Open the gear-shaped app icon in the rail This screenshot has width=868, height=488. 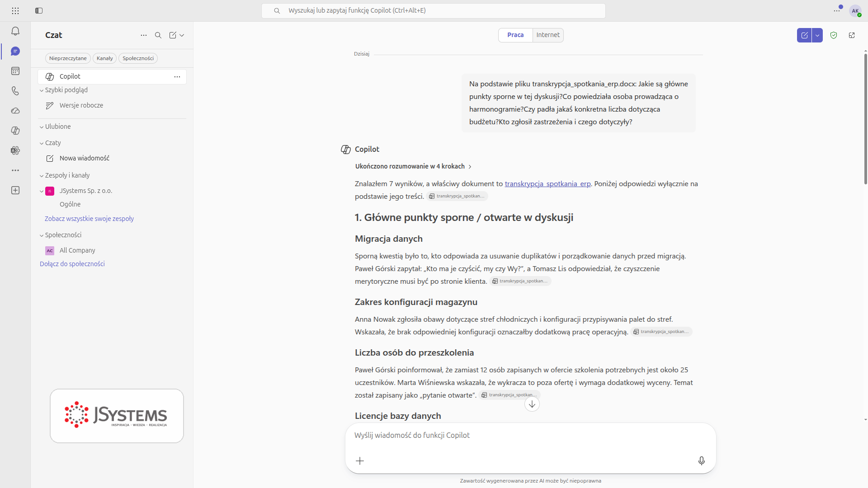pos(15,150)
